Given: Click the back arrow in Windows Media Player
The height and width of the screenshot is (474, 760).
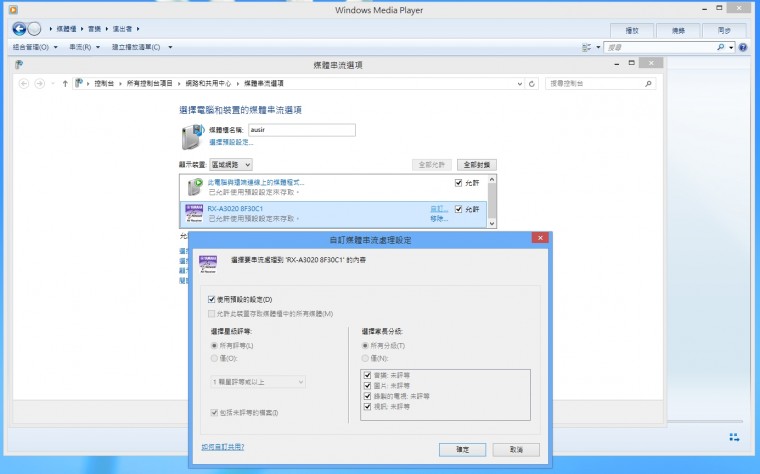Looking at the screenshot, I should coord(19,29).
